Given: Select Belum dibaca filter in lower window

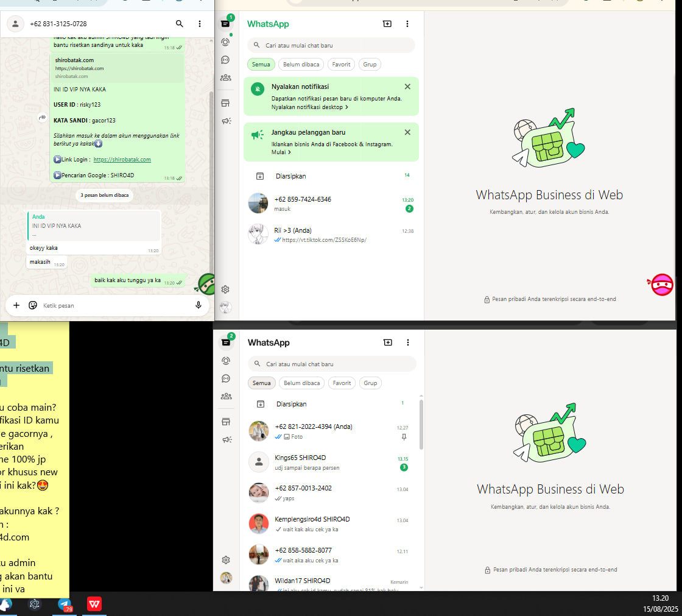Looking at the screenshot, I should (301, 383).
